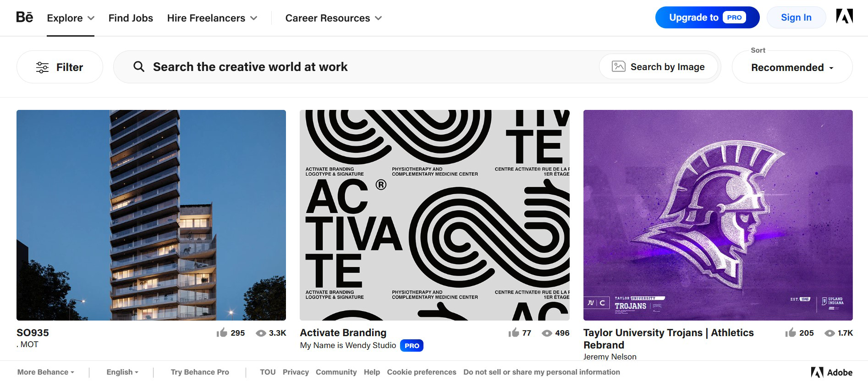
Task: Click views eye icon for Activate Branding
Action: click(547, 333)
